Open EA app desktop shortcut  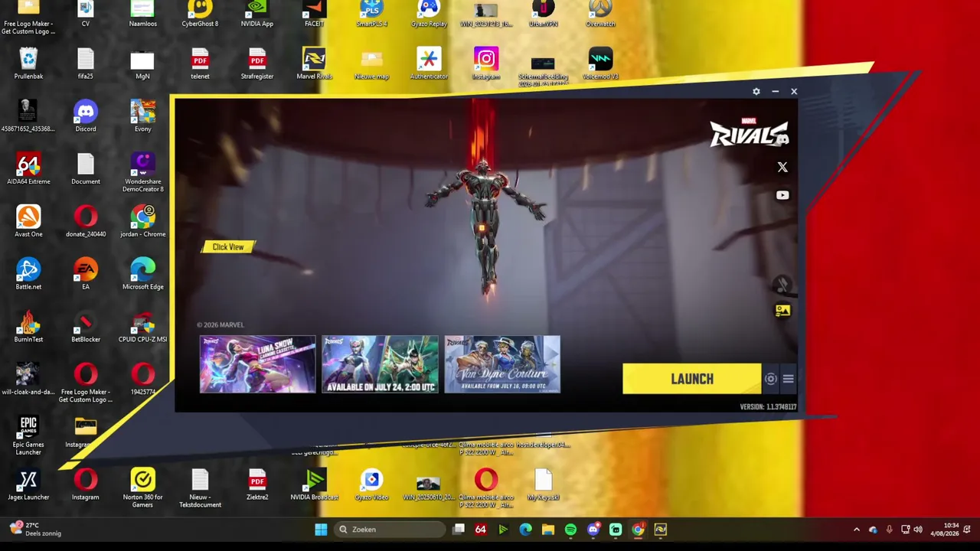coord(86,274)
